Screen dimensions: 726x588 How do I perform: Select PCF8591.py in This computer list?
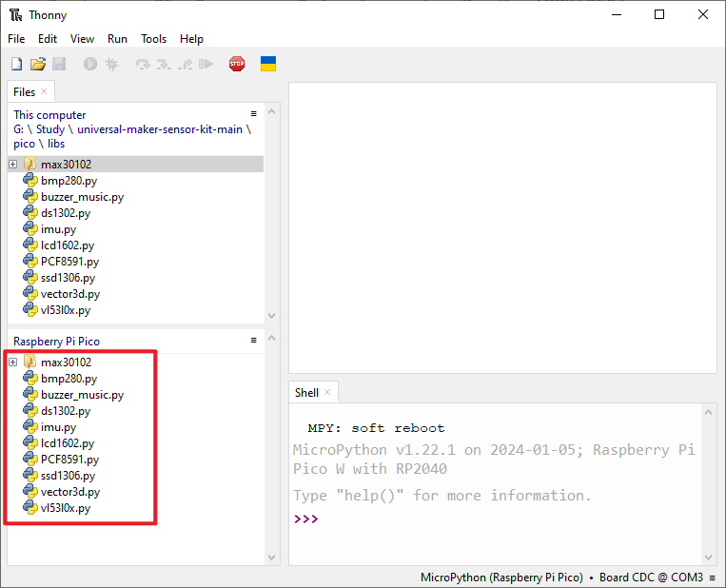[69, 262]
